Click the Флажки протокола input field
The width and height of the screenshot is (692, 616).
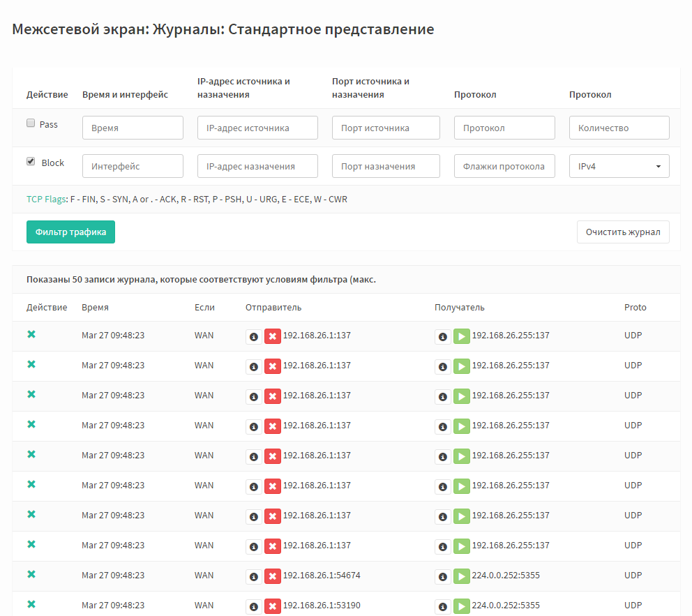pyautogui.click(x=504, y=166)
